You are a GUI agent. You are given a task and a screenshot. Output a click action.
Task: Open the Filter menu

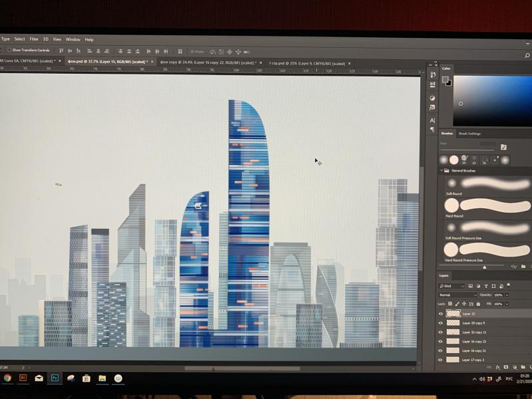tap(34, 39)
